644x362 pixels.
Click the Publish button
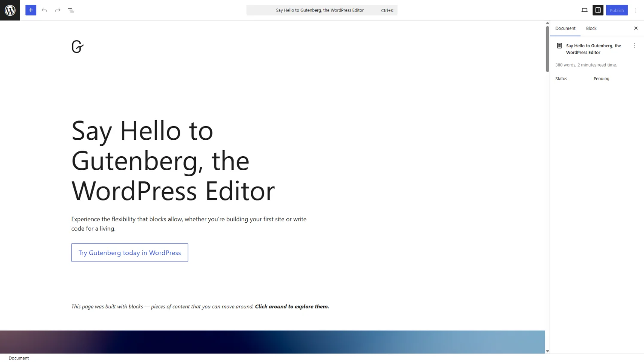tap(617, 10)
